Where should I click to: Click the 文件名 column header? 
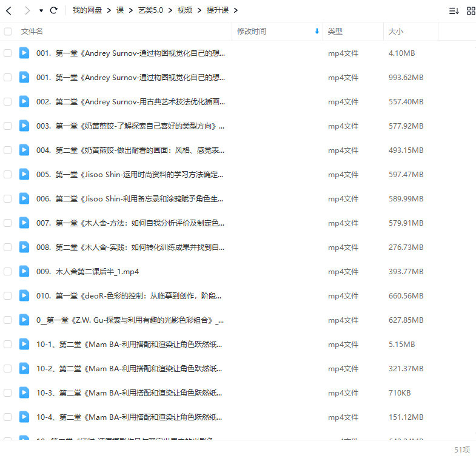32,32
